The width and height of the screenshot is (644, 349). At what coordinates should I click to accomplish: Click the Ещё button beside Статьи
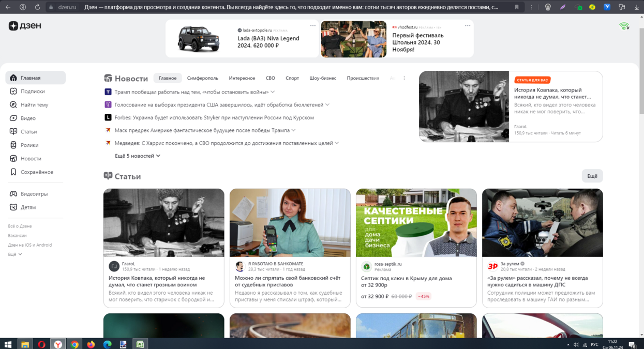(x=592, y=176)
